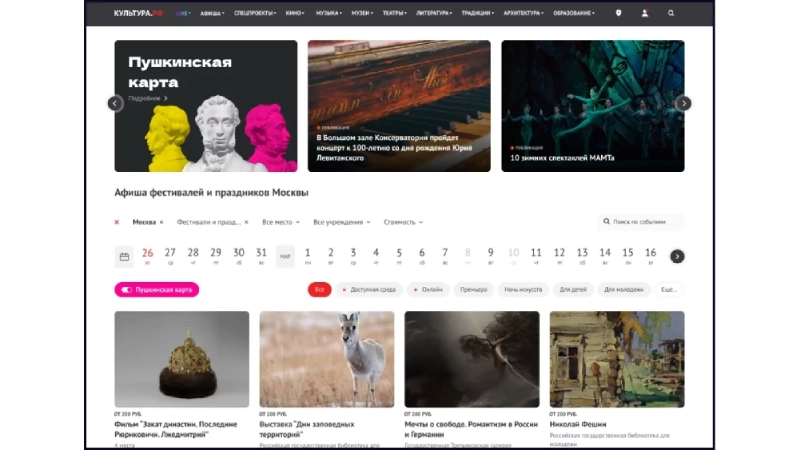Select date 28 in the calendar strip
Viewport: 800px width, 450px height.
[193, 256]
